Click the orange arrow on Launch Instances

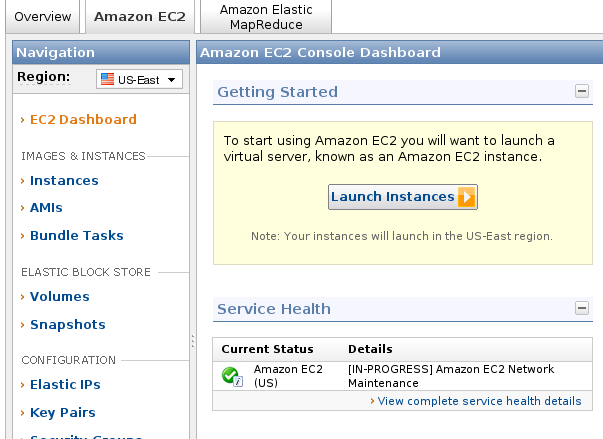tap(467, 197)
